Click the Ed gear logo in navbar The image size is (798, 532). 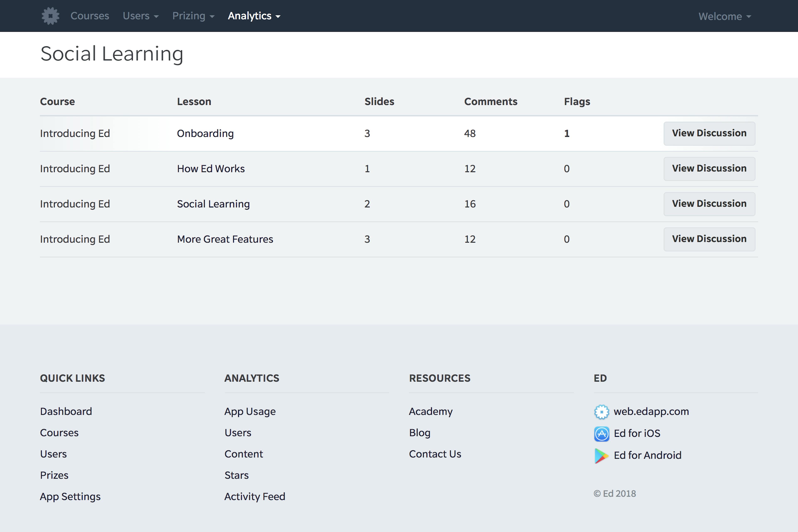click(x=50, y=16)
